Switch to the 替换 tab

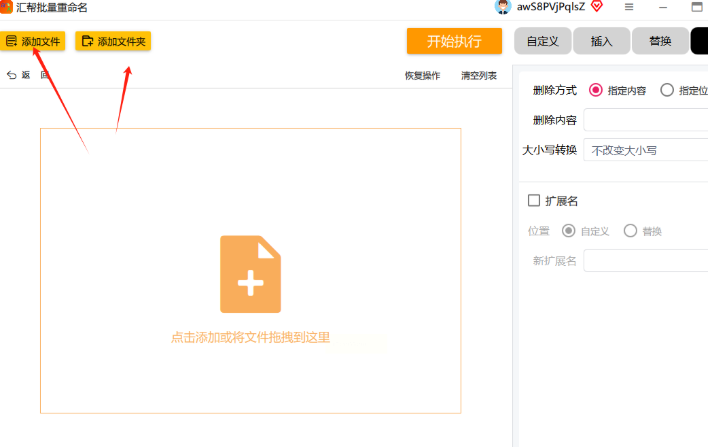tap(660, 41)
